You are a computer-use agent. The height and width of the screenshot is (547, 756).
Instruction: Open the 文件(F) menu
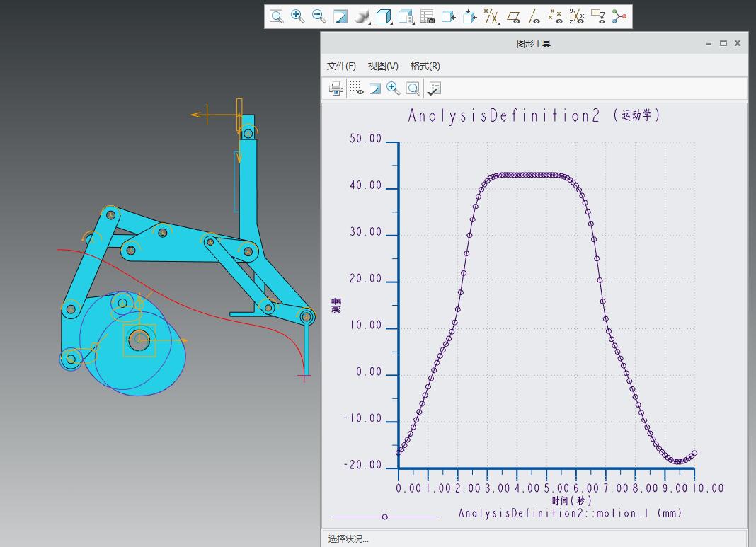(x=341, y=66)
